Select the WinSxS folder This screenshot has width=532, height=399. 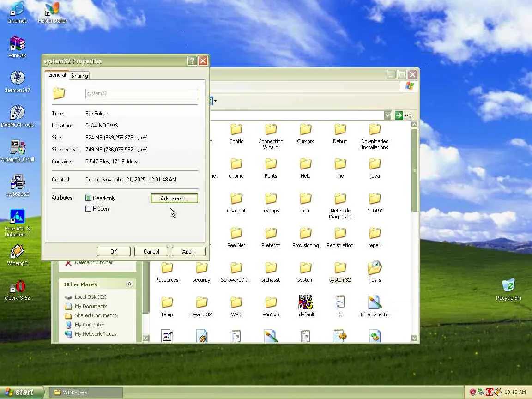[x=271, y=307]
